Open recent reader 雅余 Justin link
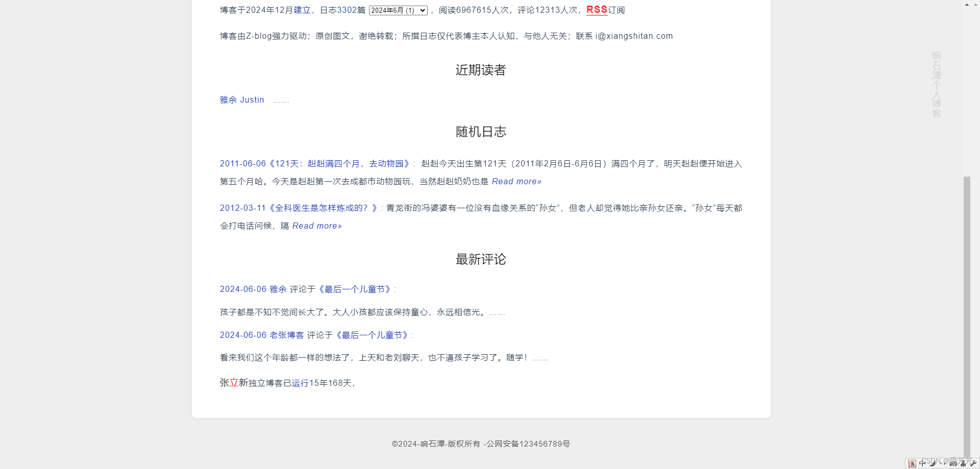The height and width of the screenshot is (469, 980). pos(242,100)
